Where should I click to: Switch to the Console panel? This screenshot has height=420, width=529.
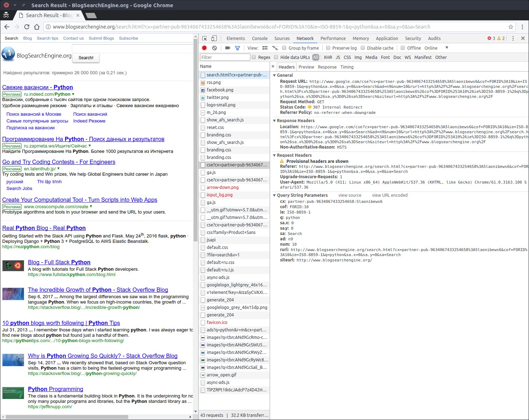pyautogui.click(x=260, y=38)
